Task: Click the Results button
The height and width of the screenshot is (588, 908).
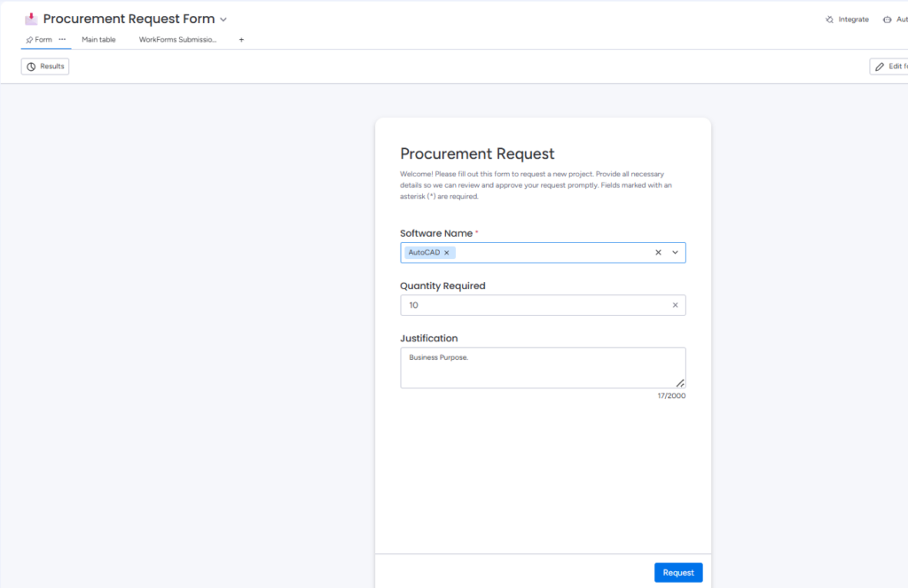Action: 45,67
